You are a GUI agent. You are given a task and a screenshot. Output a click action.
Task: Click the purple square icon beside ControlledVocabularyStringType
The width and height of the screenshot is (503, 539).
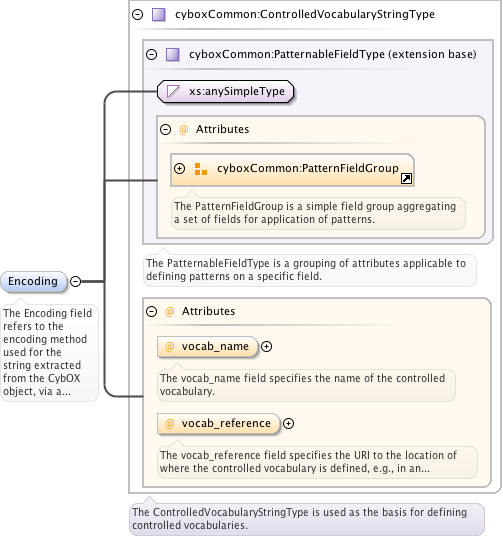158,15
